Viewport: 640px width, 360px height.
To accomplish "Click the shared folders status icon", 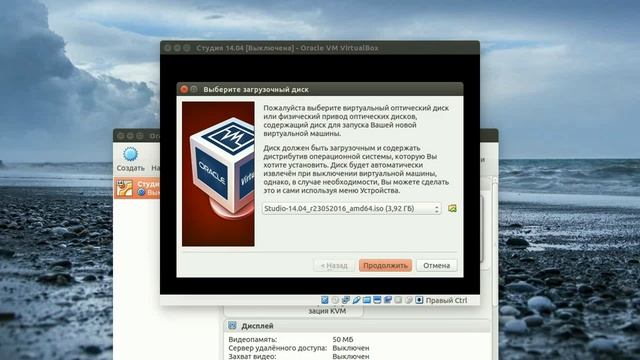I will (367, 300).
